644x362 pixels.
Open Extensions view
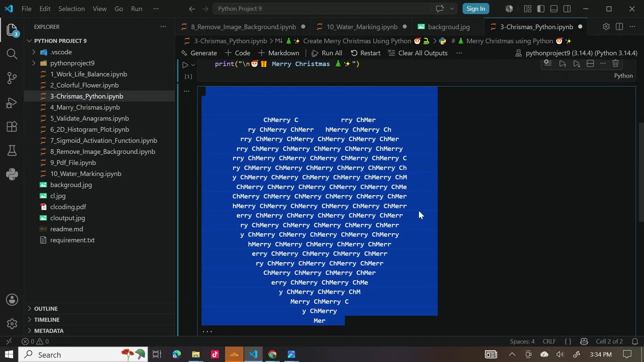(12, 127)
